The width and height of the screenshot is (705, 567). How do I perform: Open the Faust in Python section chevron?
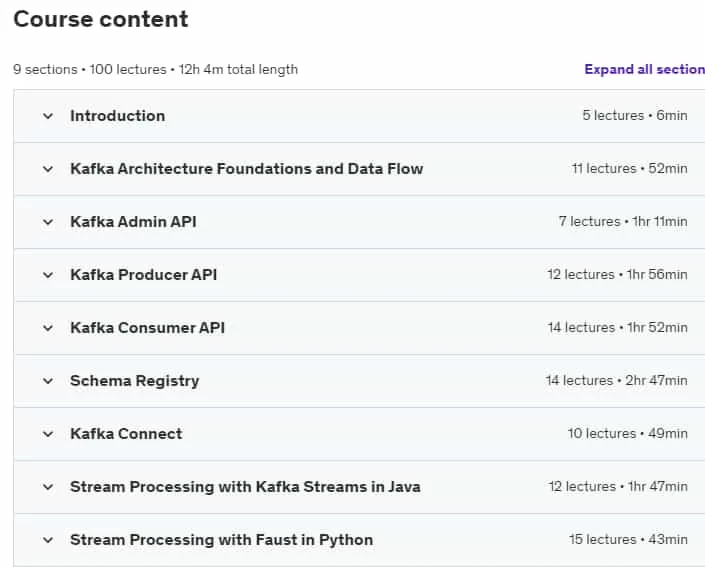(48, 540)
